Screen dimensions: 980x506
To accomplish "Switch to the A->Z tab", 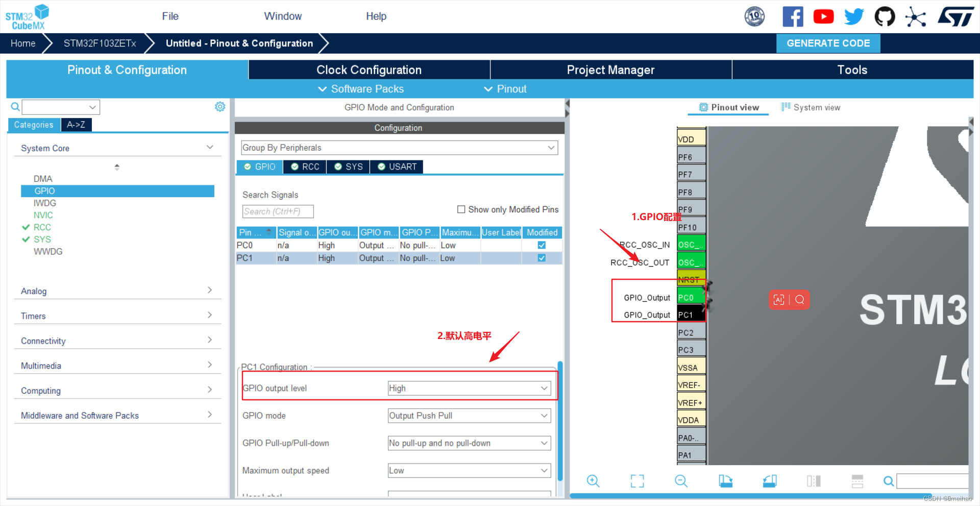I will point(76,125).
